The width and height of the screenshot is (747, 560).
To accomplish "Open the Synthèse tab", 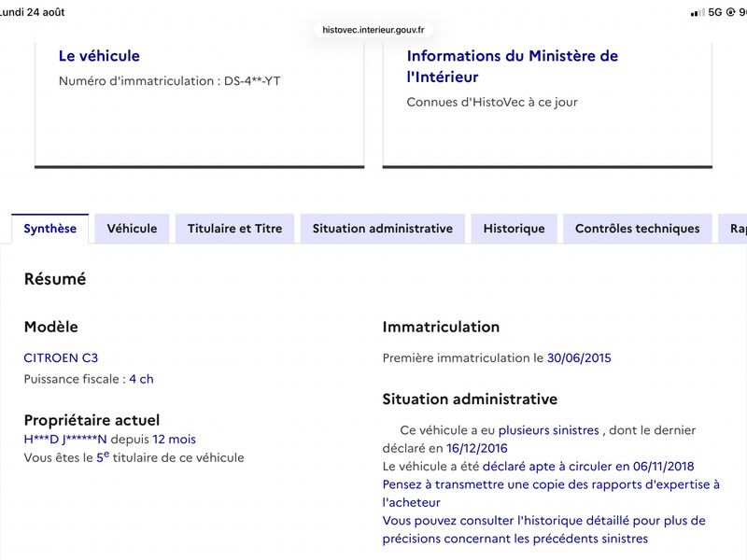I will 50,229.
